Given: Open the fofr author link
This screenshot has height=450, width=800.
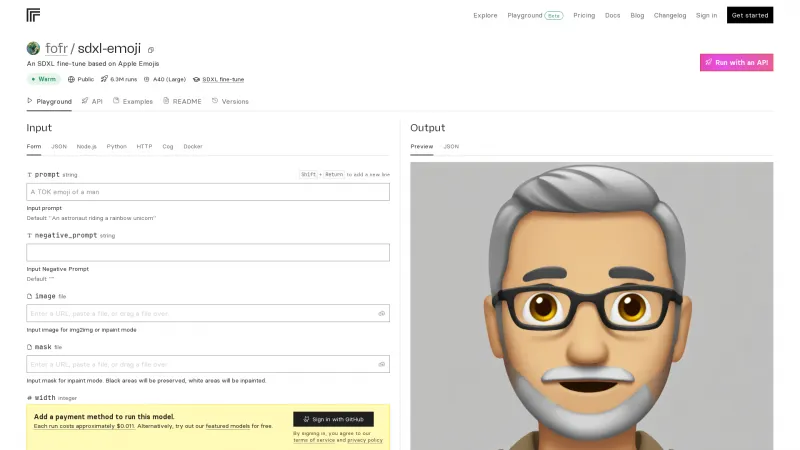Looking at the screenshot, I should click(56, 48).
